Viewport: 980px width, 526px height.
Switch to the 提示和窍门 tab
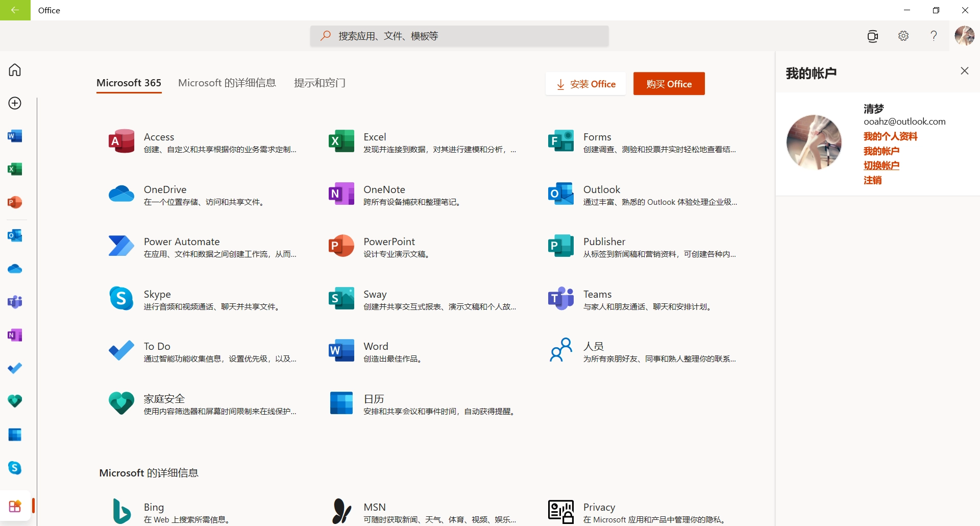320,82
